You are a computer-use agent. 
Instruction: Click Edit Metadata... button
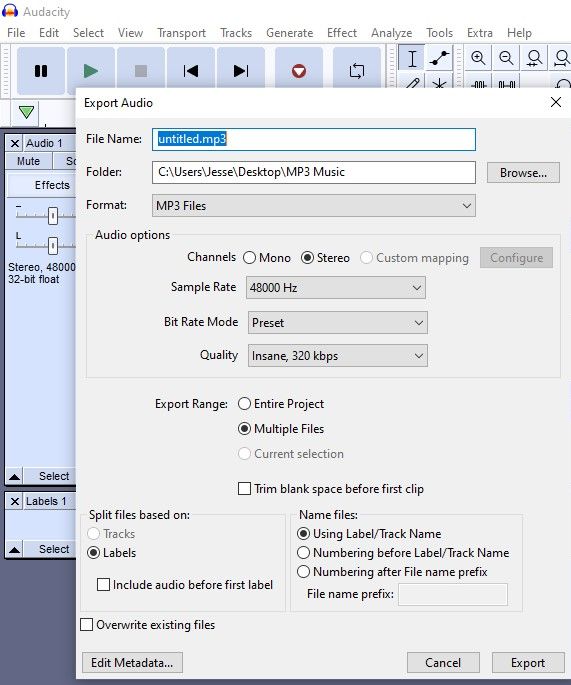pos(132,663)
